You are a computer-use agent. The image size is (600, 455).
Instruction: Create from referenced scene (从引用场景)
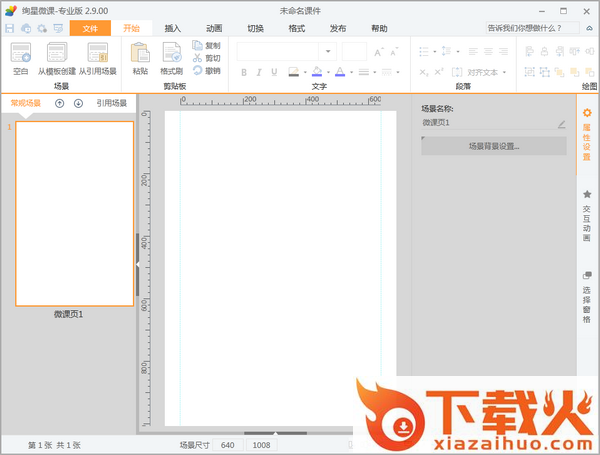click(x=98, y=59)
